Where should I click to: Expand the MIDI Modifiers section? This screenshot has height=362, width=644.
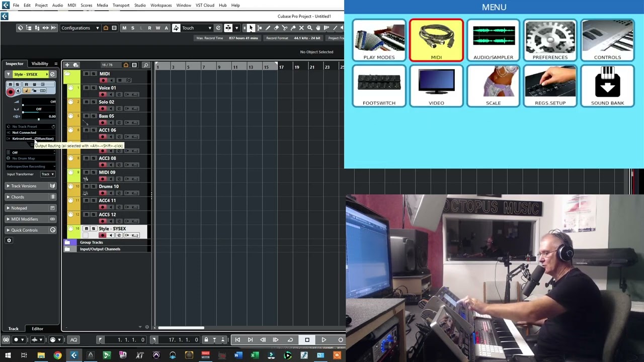pyautogui.click(x=31, y=219)
